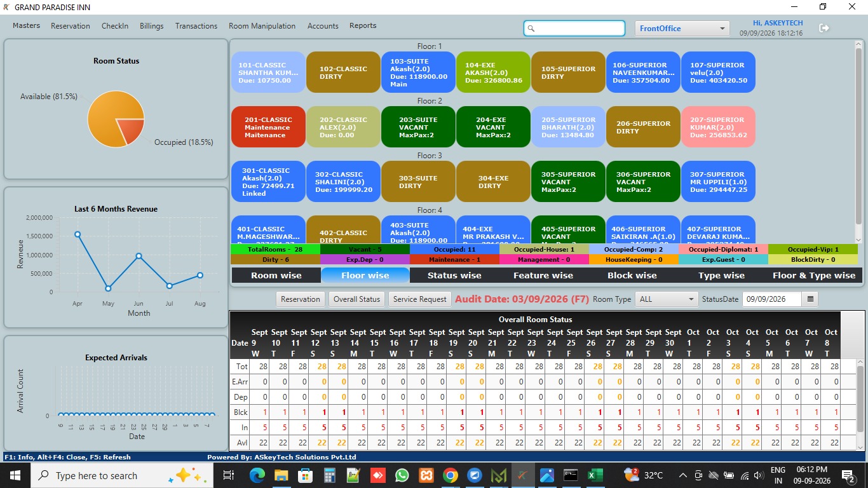
Task: Open the network icon in tray
Action: click(743, 475)
